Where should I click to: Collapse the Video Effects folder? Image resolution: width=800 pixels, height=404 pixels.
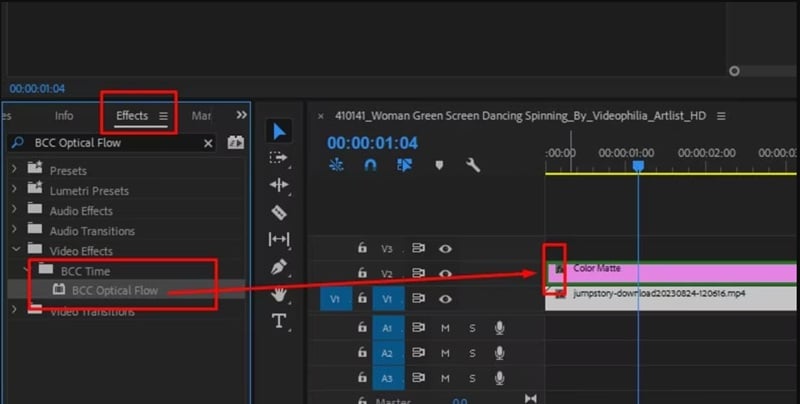tap(16, 249)
